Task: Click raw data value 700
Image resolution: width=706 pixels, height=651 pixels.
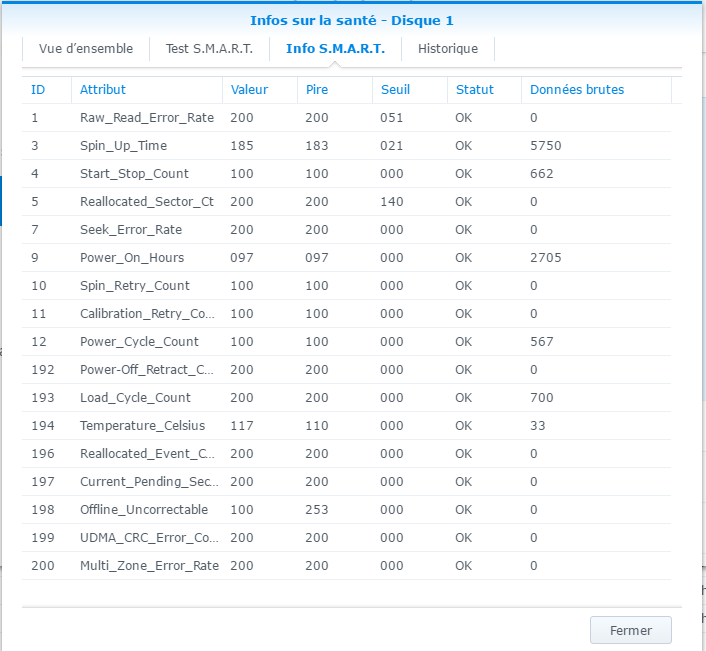Action: coord(542,398)
